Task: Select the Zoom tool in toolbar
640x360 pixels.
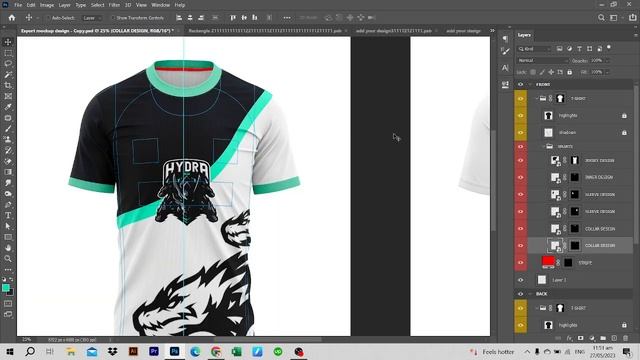Action: 8,258
